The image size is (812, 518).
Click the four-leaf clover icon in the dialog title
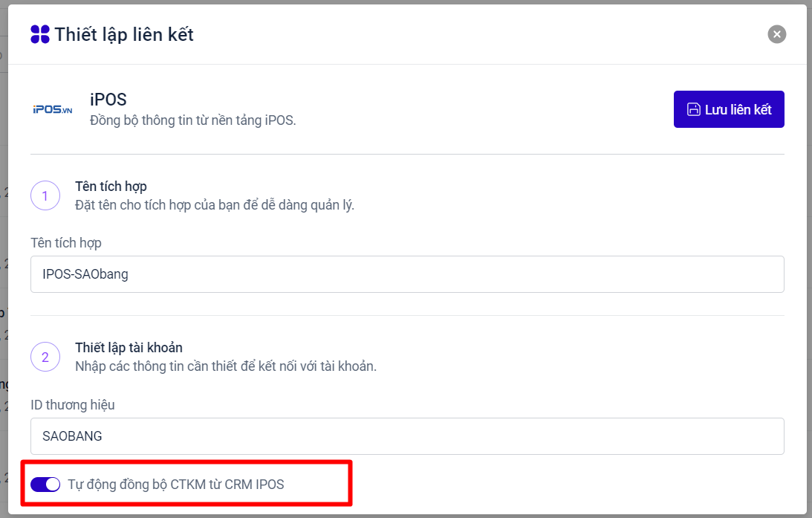(x=40, y=34)
